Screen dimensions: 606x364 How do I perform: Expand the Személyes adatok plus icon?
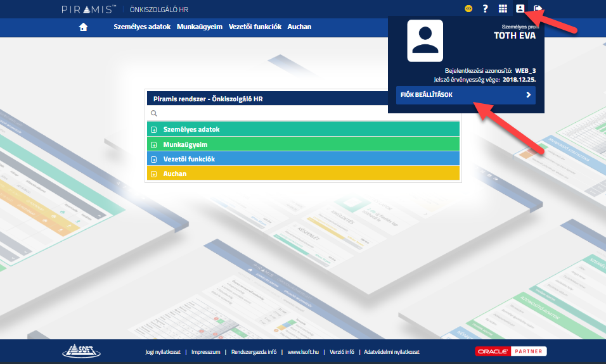[x=153, y=130]
